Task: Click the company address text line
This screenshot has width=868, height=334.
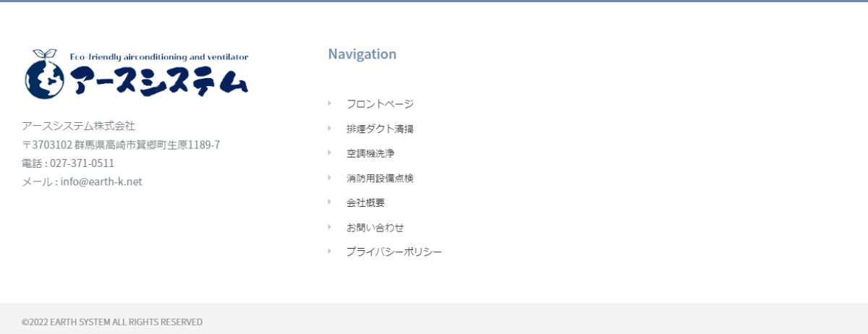Action: 121,145
